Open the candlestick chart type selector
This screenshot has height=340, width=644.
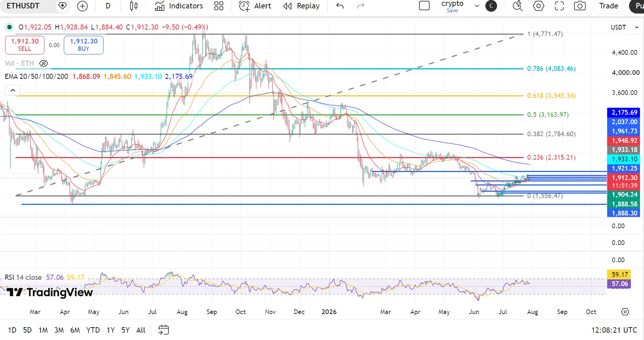(134, 6)
